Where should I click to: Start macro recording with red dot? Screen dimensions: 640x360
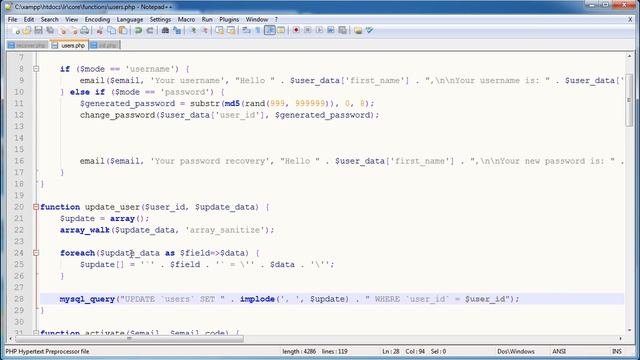(x=296, y=31)
